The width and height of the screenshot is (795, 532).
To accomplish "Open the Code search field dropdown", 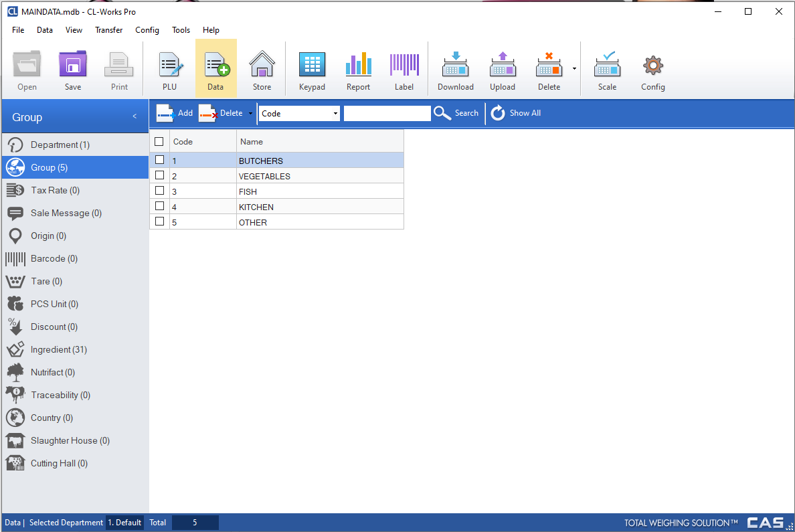I will pyautogui.click(x=335, y=114).
